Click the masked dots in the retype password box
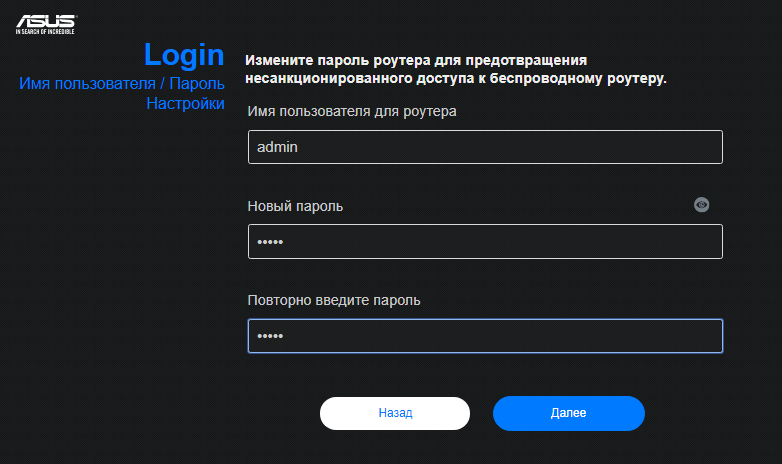The height and width of the screenshot is (464, 782). pos(270,337)
